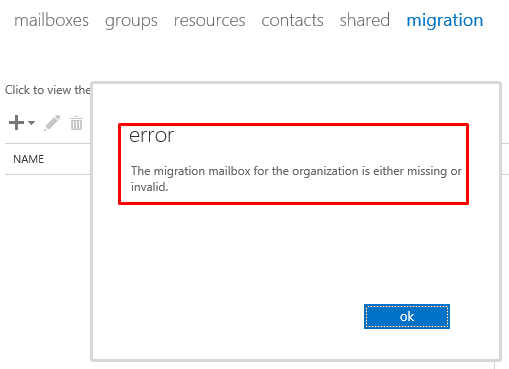
Task: Click the "Click to view the" text
Action: coord(48,90)
